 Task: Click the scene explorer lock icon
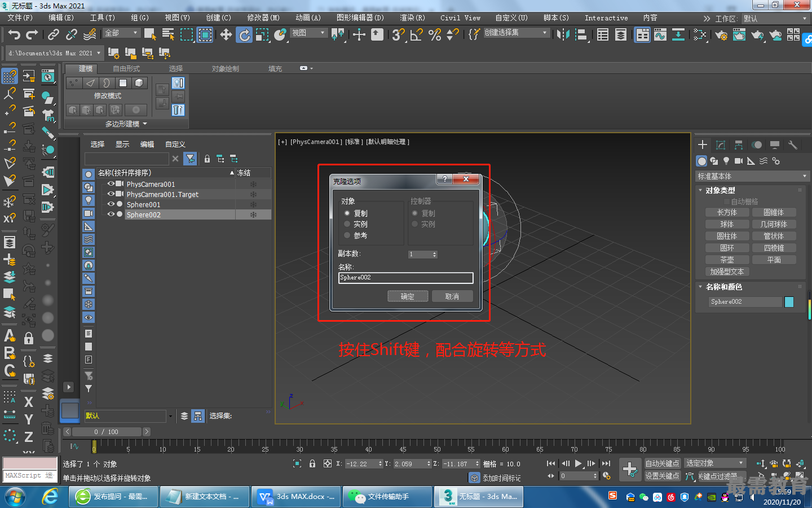[207, 159]
